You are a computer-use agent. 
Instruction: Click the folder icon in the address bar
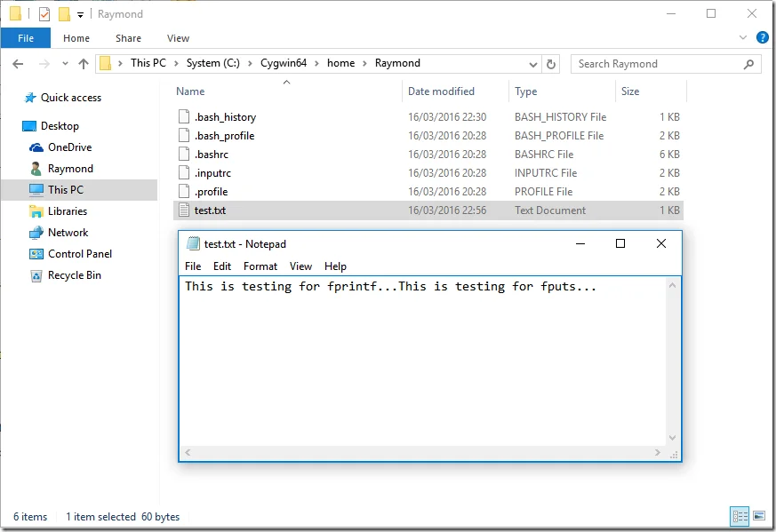[x=106, y=63]
